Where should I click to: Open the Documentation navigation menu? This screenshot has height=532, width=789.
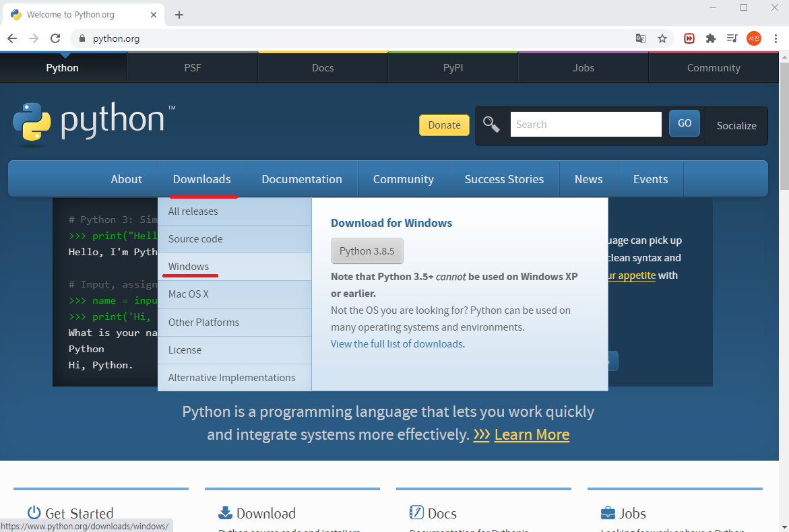coord(302,179)
